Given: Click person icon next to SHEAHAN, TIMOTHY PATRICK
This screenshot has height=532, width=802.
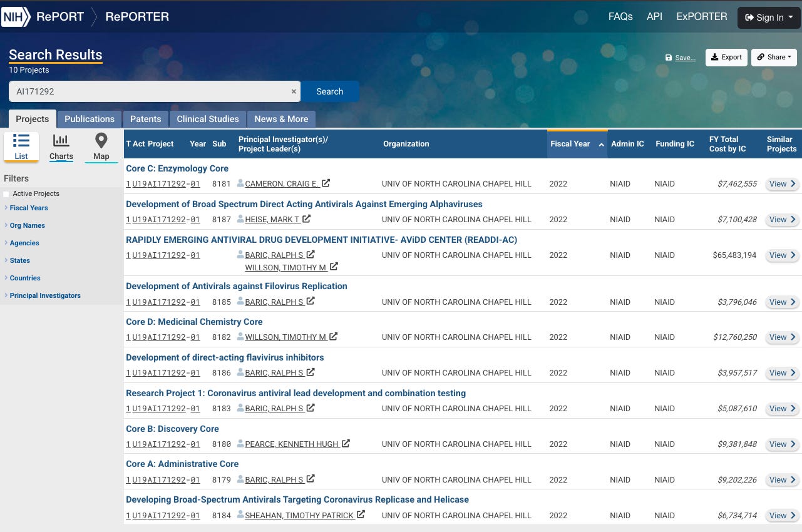Looking at the screenshot, I should [240, 515].
